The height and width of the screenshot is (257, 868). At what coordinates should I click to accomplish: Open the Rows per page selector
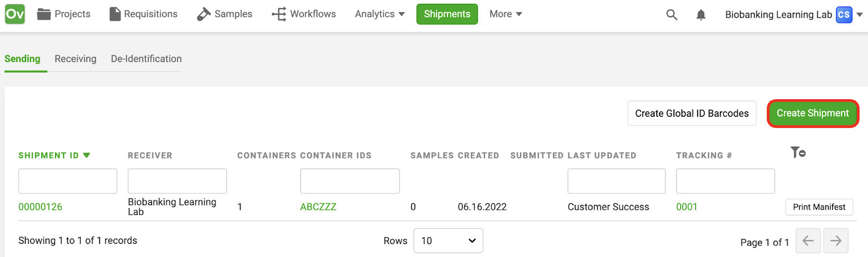pyautogui.click(x=448, y=241)
